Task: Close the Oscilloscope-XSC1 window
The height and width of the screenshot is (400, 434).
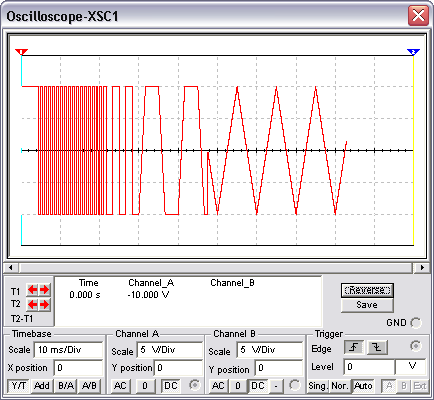Action: point(418,15)
